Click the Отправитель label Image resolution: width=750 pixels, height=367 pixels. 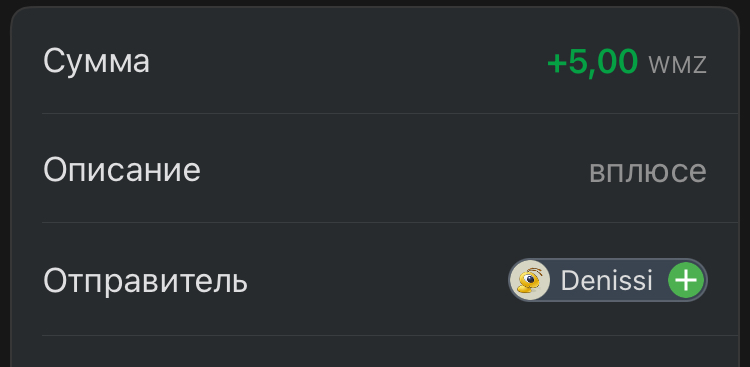145,281
